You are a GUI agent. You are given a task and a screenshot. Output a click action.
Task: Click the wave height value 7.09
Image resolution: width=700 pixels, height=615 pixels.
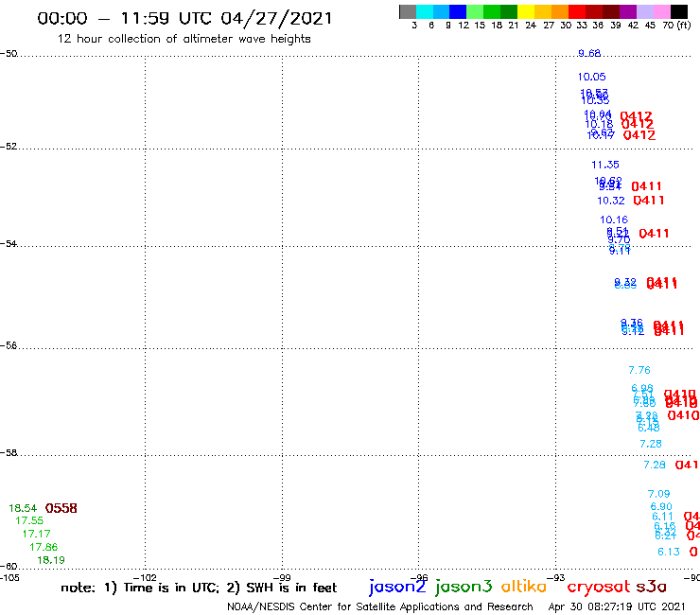(x=659, y=494)
